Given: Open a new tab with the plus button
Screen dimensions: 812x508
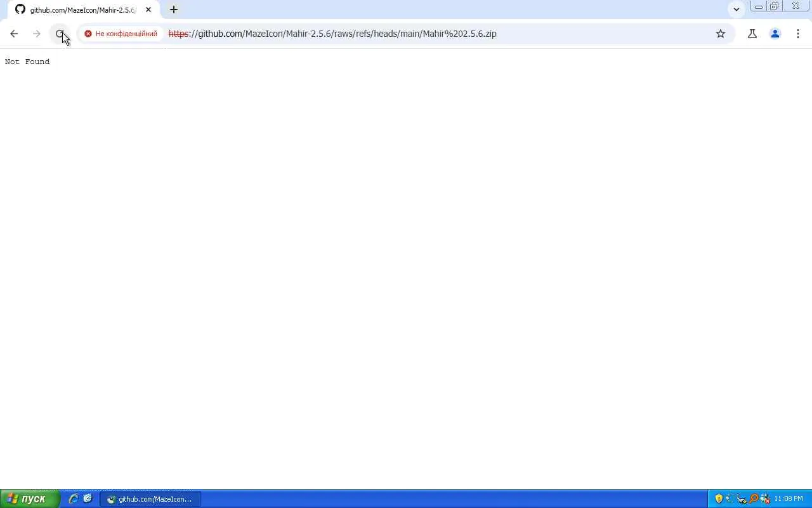Looking at the screenshot, I should 174,10.
